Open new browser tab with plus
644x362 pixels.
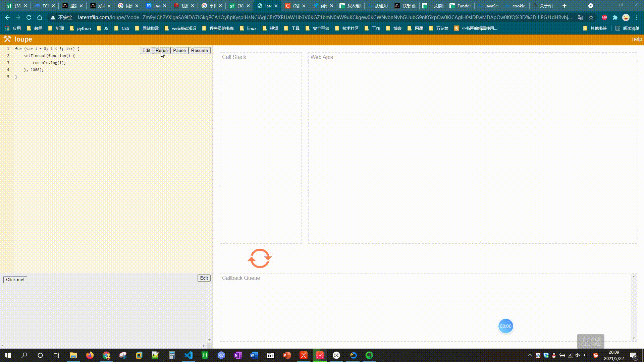pyautogui.click(x=565, y=6)
